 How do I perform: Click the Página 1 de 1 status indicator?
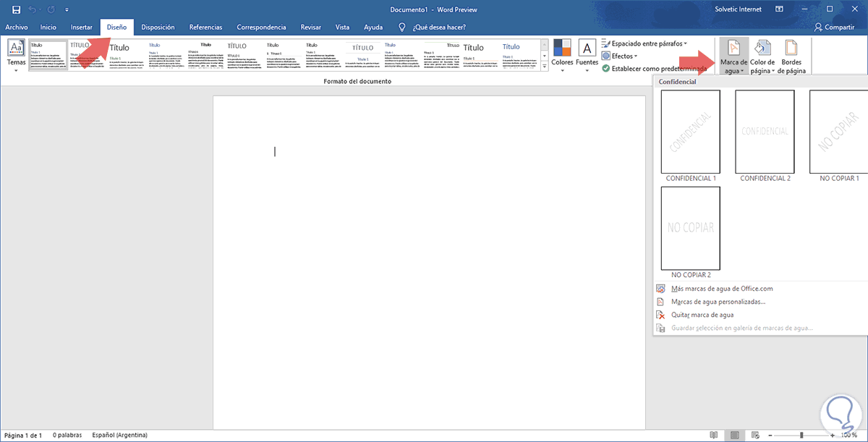pos(24,435)
